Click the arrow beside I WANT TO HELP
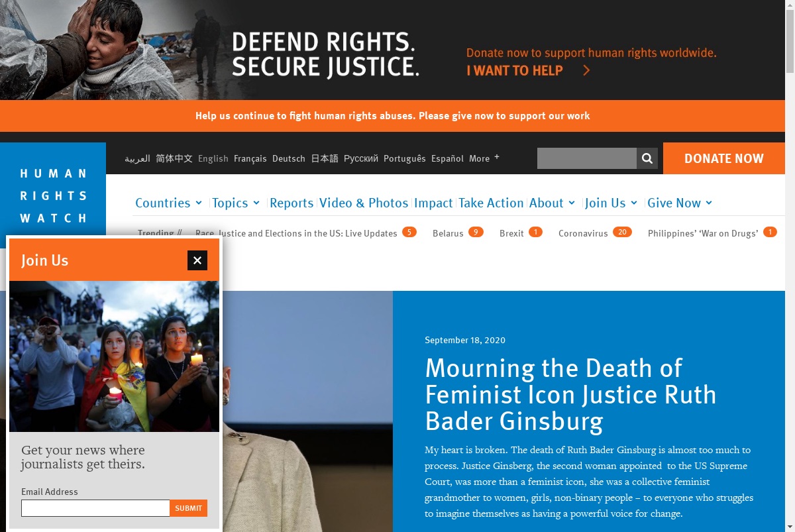This screenshot has height=532, width=795. click(586, 70)
